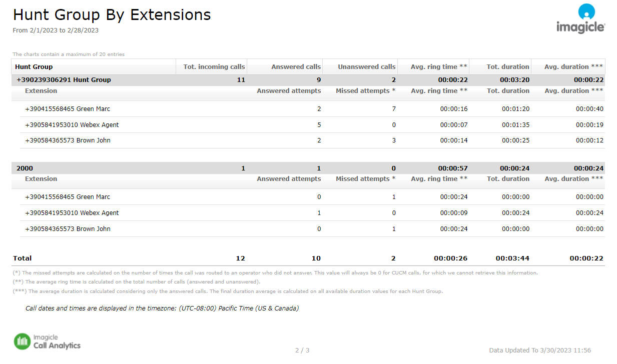The height and width of the screenshot is (364, 617).
Task: Click the Hunt Group By Extensions title
Action: 112,15
